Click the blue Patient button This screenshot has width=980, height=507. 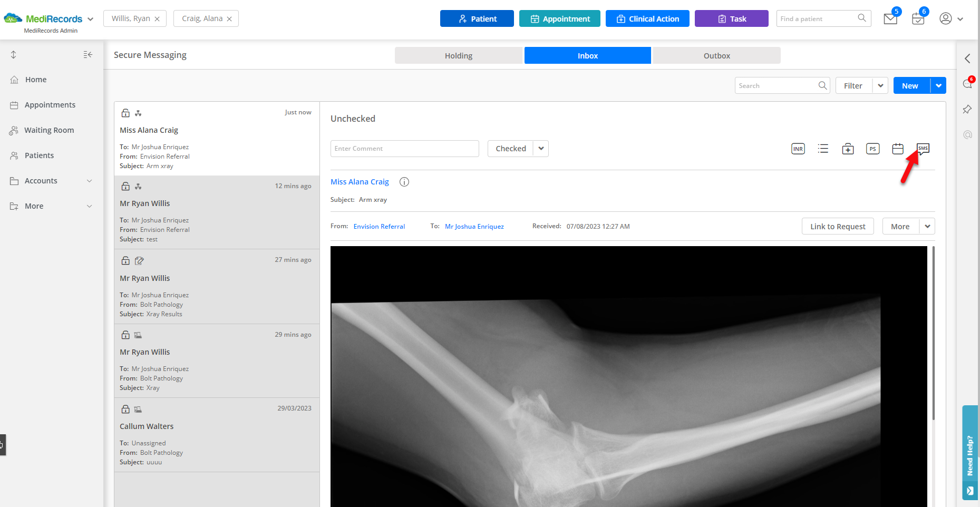pos(477,18)
